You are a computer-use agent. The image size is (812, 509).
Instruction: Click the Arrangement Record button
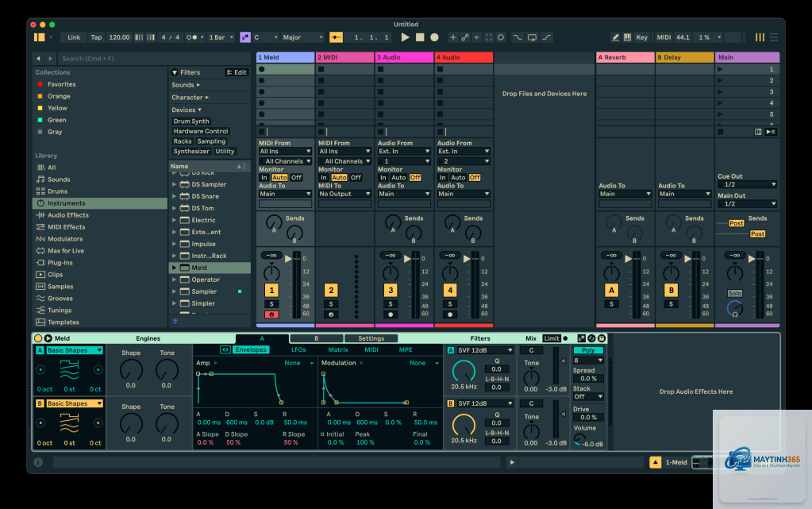point(434,37)
